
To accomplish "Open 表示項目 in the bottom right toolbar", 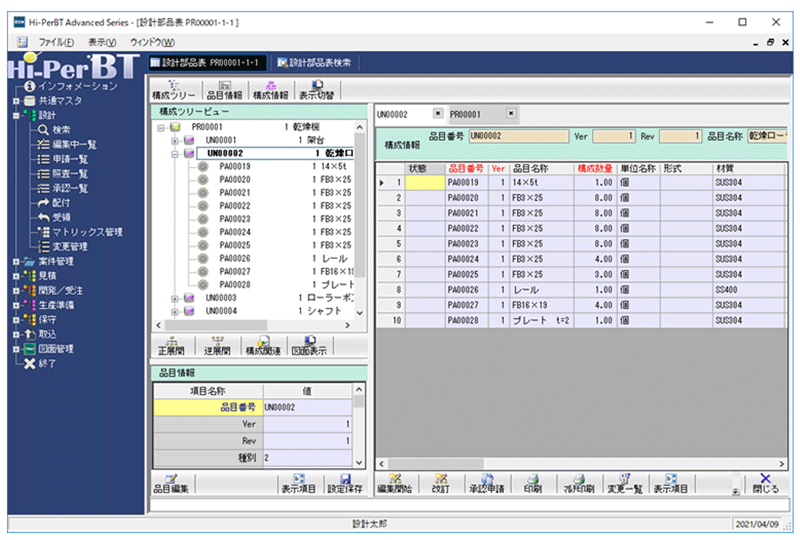I will pos(670,483).
